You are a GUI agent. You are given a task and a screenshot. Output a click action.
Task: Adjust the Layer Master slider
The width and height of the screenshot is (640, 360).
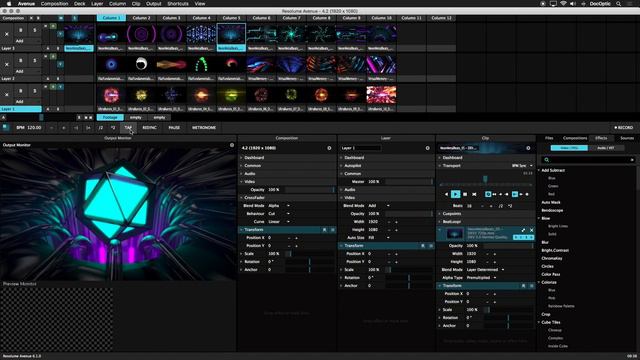(408, 182)
